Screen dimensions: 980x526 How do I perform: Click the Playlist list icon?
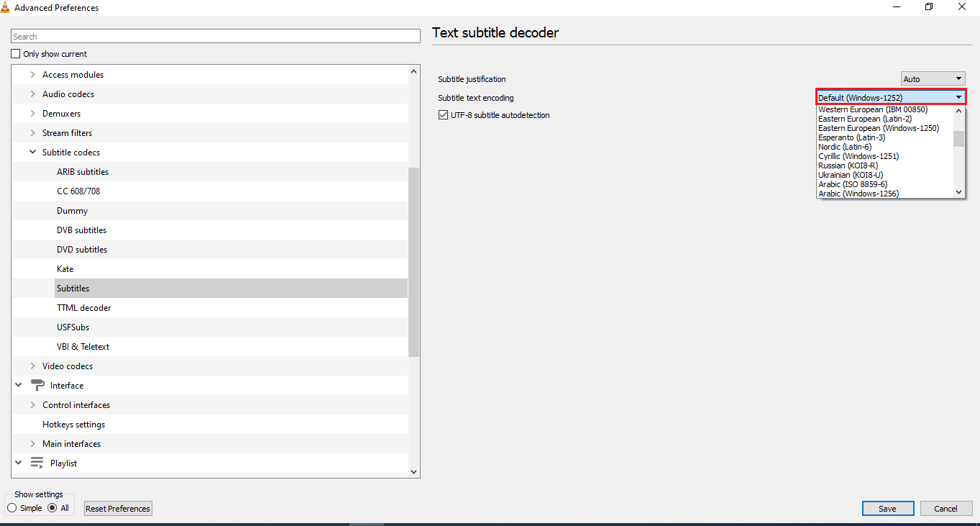[37, 463]
